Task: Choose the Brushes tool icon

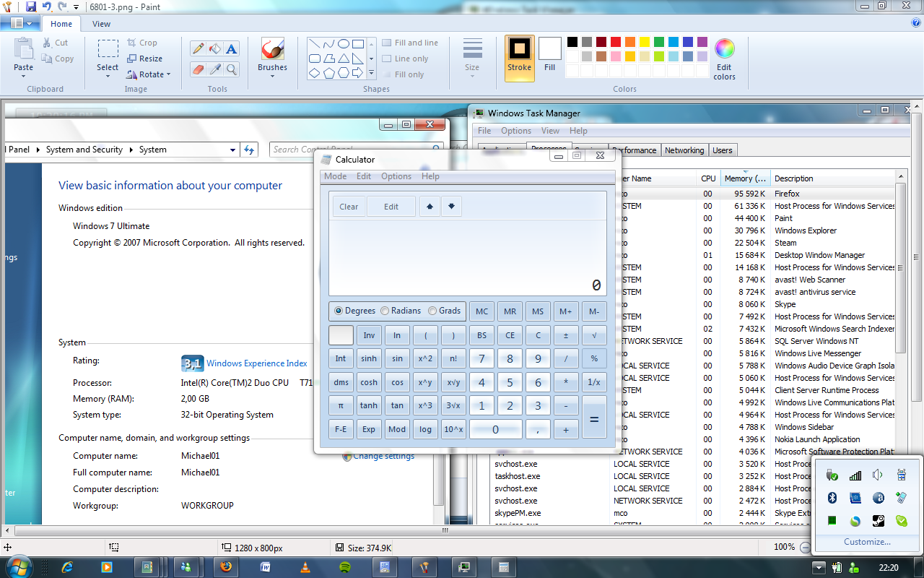Action: 272,49
